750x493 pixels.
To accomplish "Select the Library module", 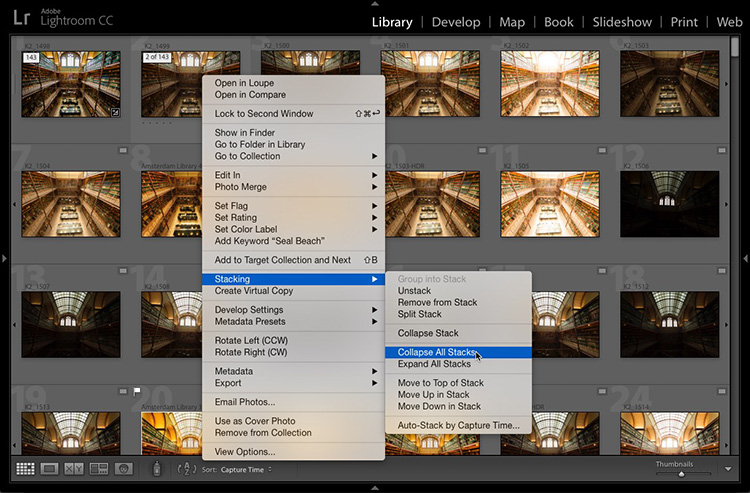I will (392, 22).
